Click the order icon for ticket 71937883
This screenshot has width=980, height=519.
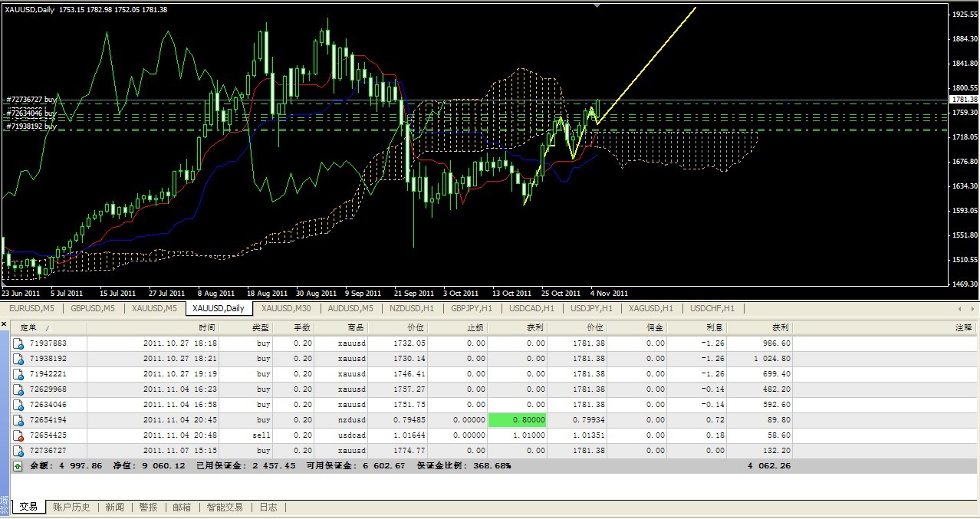click(x=18, y=343)
